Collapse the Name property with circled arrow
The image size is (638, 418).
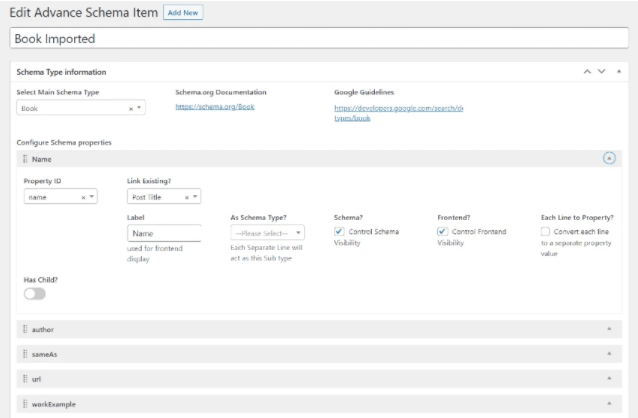tap(609, 159)
